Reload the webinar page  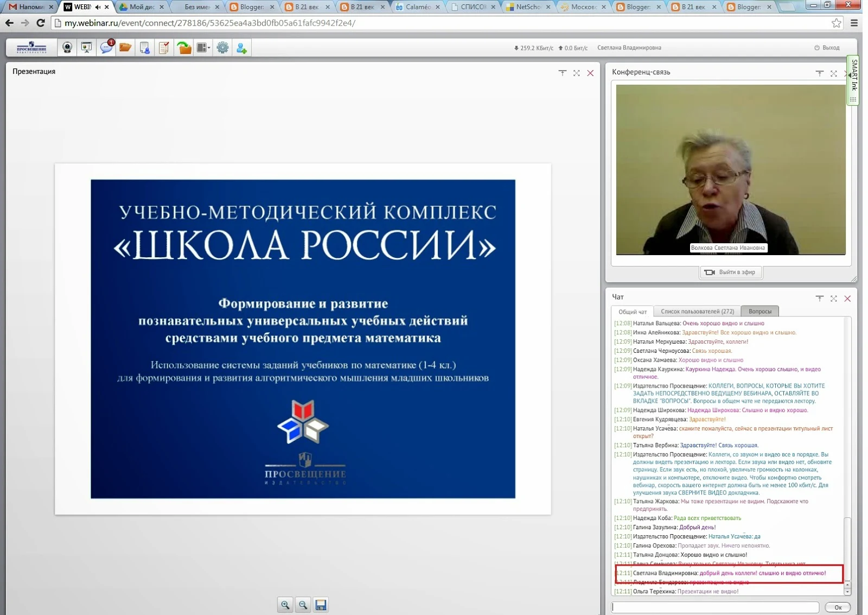click(41, 23)
